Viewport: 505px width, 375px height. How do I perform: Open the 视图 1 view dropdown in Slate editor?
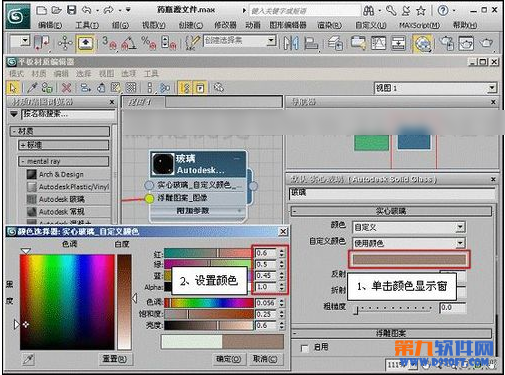click(492, 88)
